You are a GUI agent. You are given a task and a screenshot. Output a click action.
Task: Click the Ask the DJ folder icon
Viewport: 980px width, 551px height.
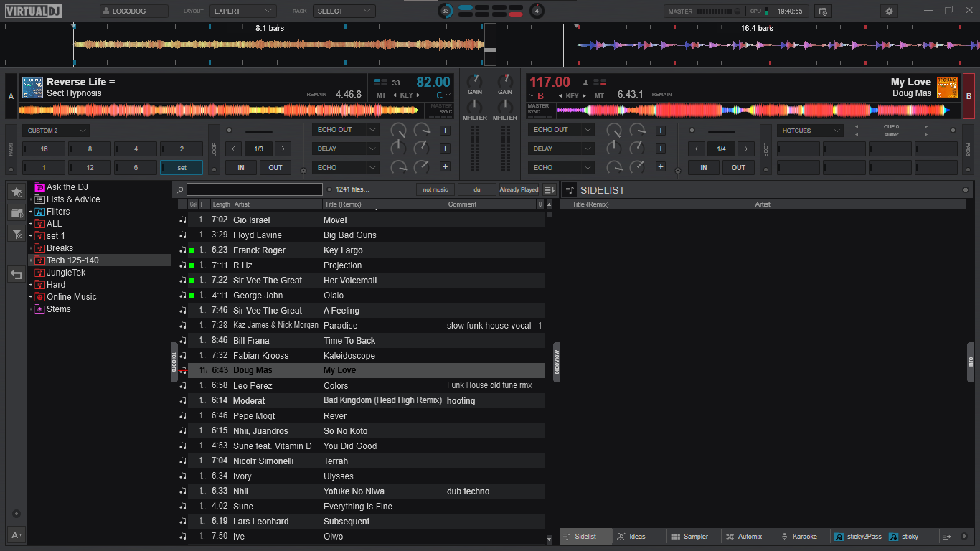tap(39, 187)
